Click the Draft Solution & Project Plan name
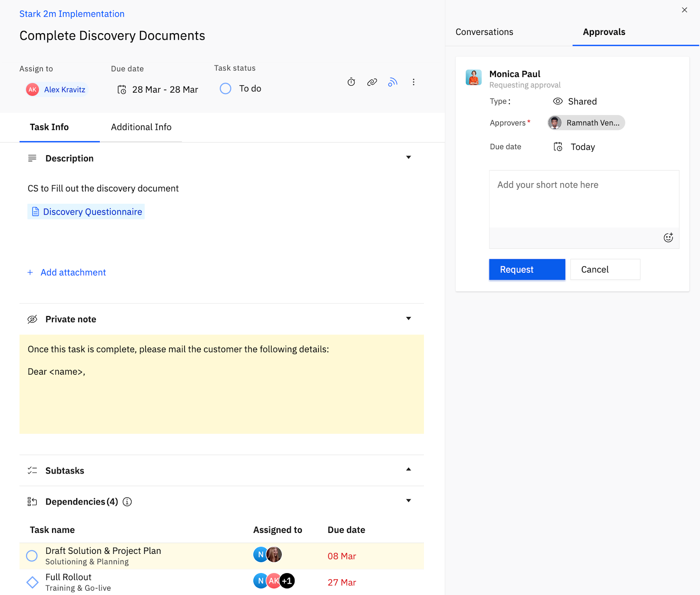700x595 pixels. pyautogui.click(x=103, y=551)
